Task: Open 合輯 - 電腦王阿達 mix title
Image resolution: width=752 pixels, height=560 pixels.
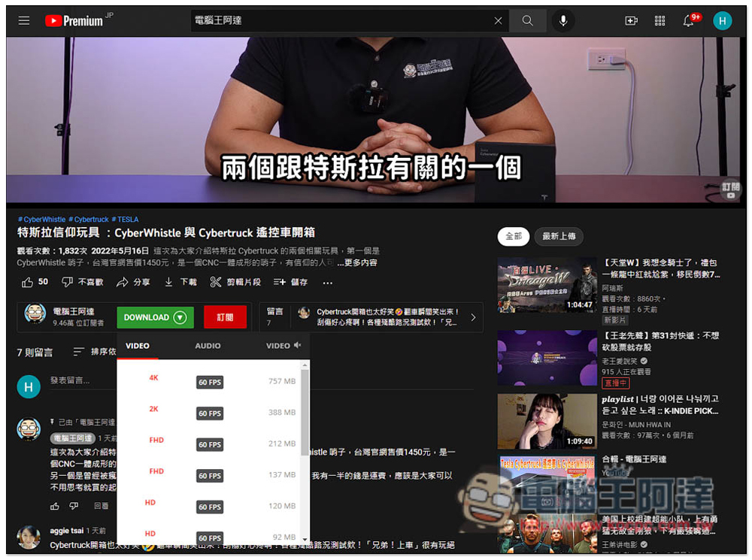Action: click(634, 459)
